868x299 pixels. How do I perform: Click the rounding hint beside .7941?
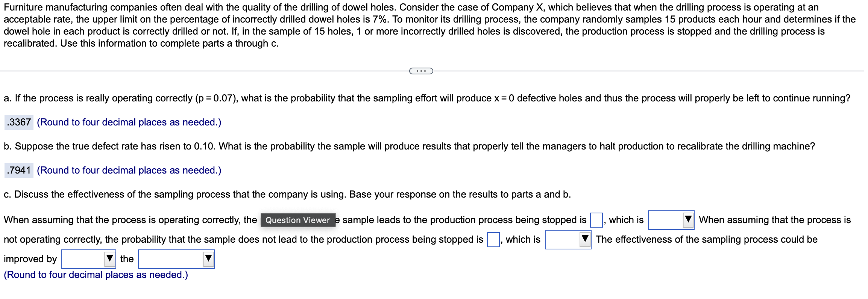pos(129,171)
